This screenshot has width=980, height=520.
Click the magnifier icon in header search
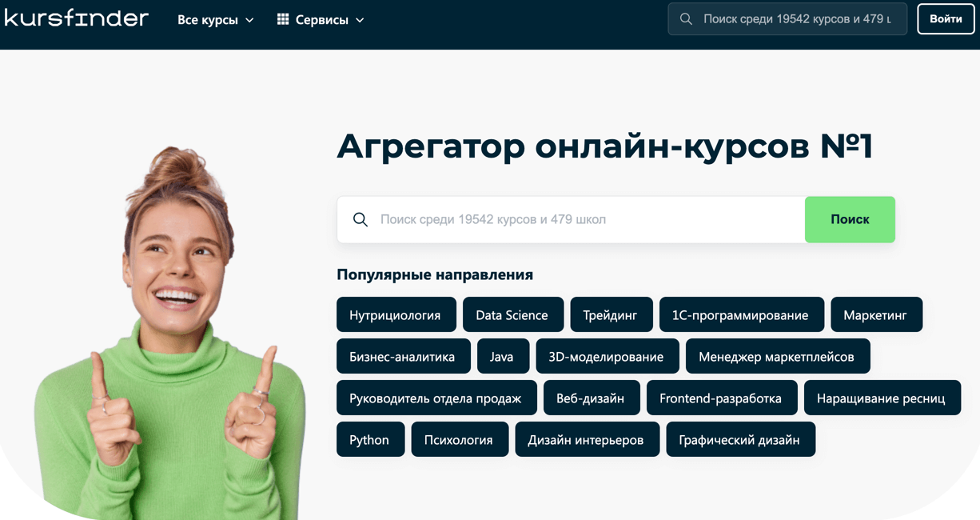[x=686, y=19]
